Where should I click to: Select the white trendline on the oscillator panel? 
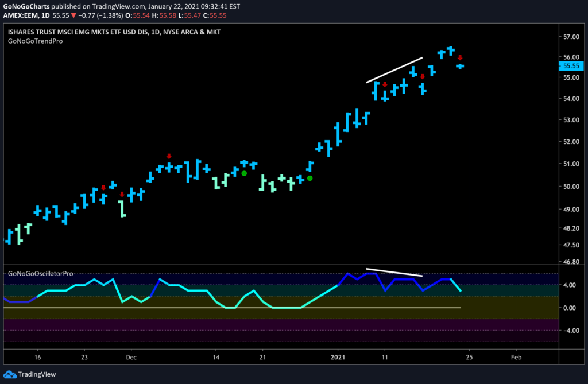(x=394, y=272)
